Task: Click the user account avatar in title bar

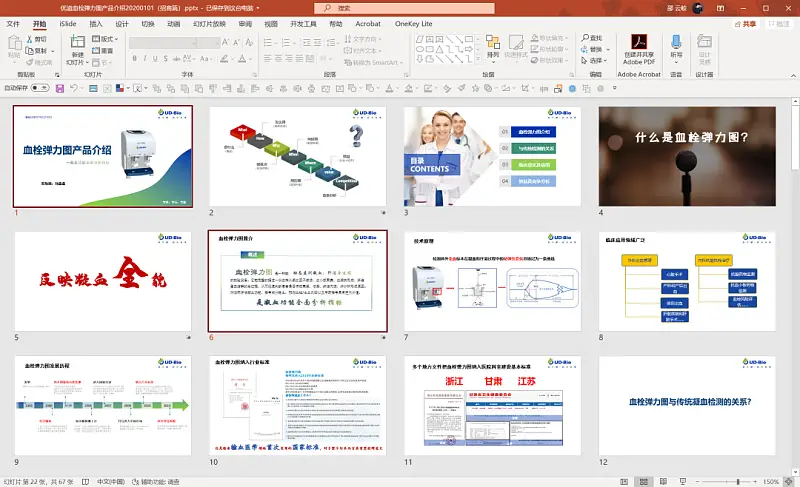Action: point(698,8)
